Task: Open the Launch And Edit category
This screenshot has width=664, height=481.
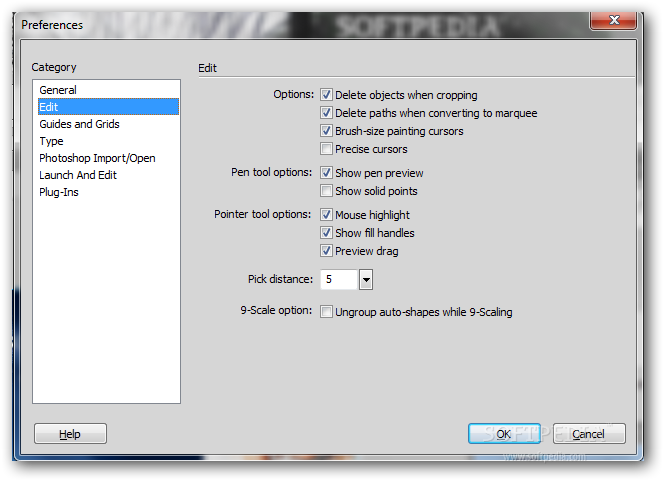Action: [x=108, y=175]
